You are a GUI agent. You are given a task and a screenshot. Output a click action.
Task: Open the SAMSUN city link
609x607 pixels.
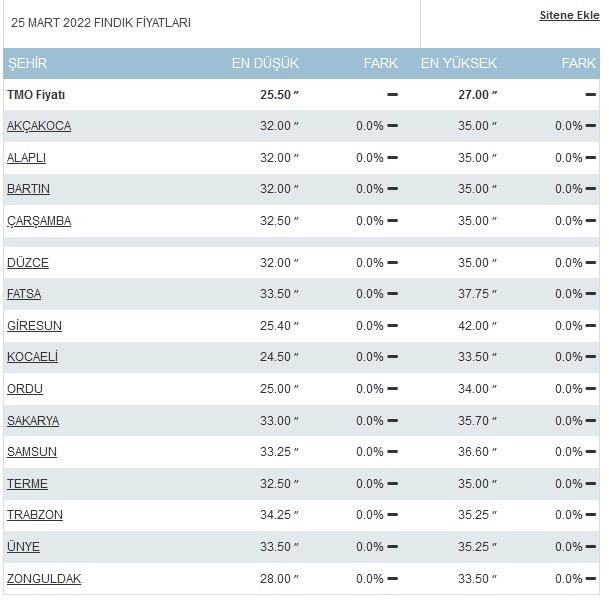32,452
